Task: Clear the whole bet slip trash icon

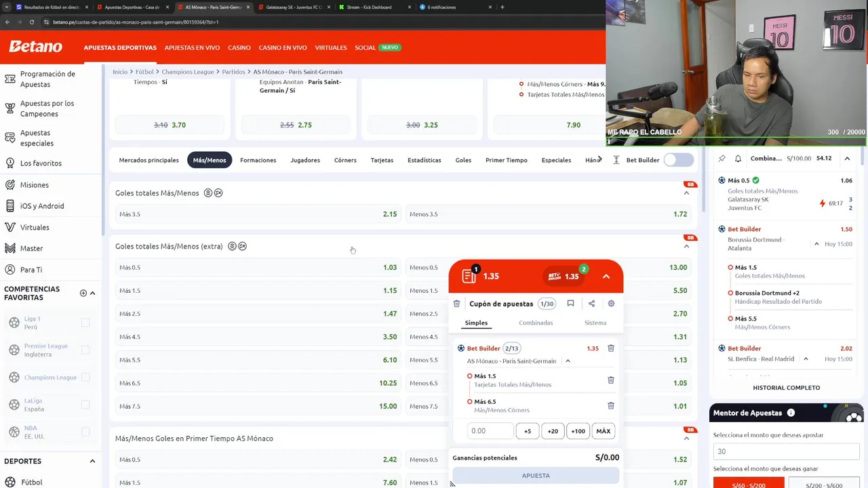Action: 456,304
